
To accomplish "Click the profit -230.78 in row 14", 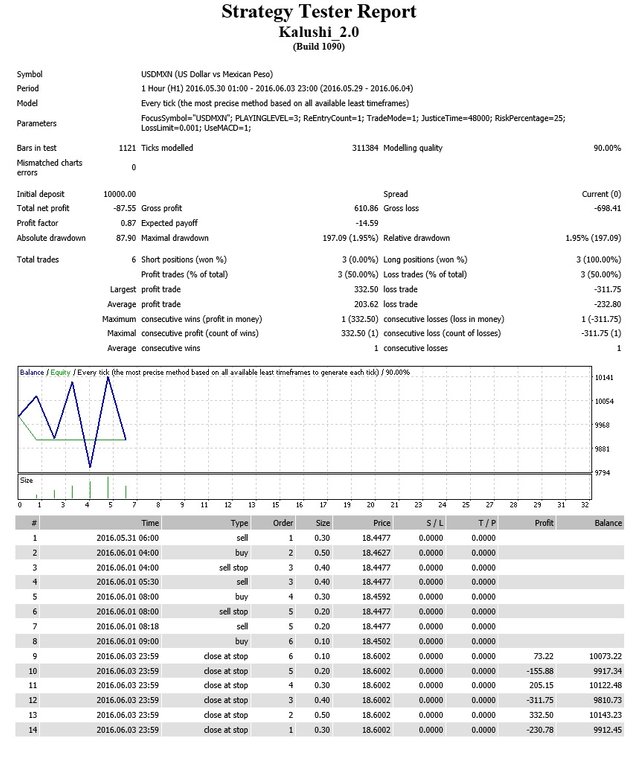I will pos(540,730).
